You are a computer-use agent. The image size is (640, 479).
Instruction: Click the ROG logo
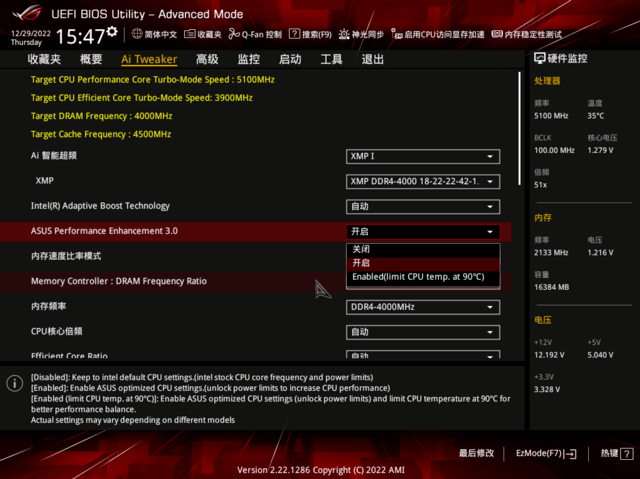point(27,13)
